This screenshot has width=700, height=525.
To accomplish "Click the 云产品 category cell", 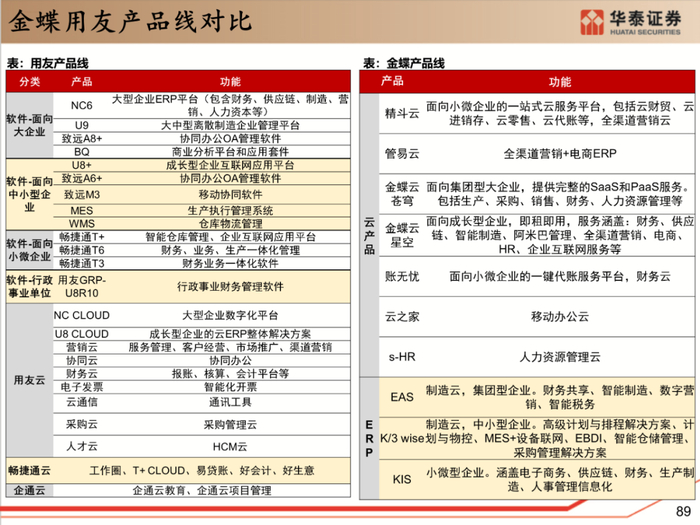I will (369, 235).
